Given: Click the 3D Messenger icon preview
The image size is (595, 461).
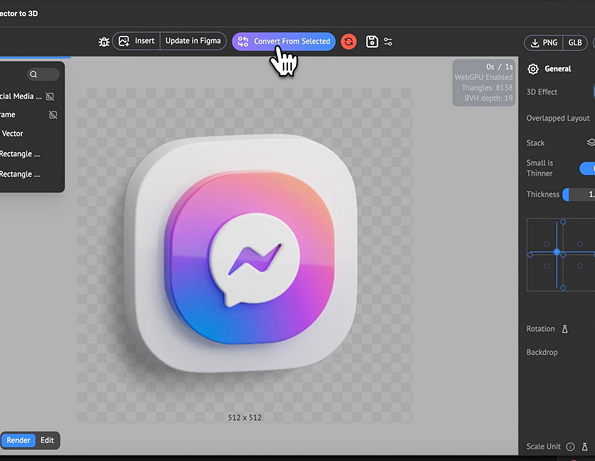Looking at the screenshot, I should pyautogui.click(x=241, y=253).
